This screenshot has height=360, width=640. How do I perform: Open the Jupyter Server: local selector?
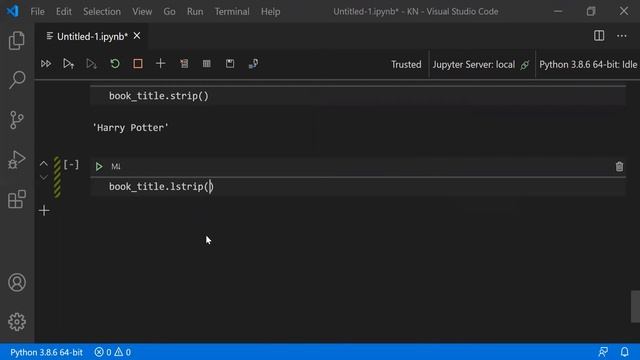[481, 64]
